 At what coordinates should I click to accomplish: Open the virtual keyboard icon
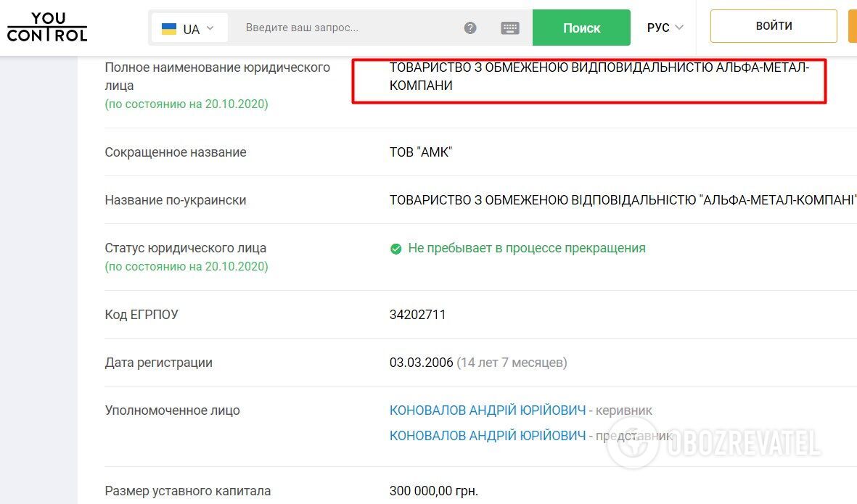510,28
